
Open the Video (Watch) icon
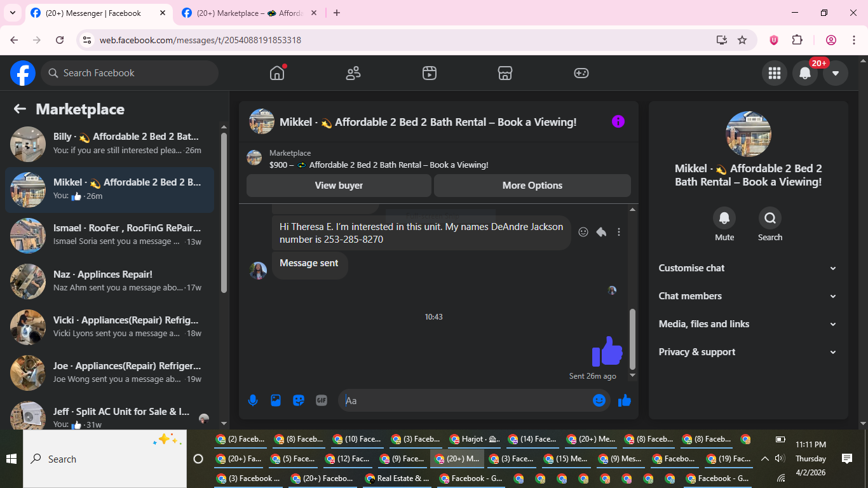[430, 73]
